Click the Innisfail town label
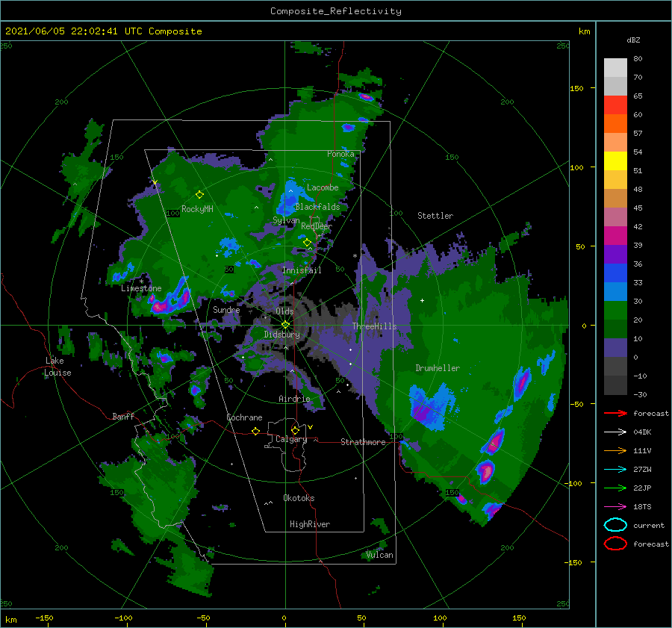 pyautogui.click(x=302, y=270)
